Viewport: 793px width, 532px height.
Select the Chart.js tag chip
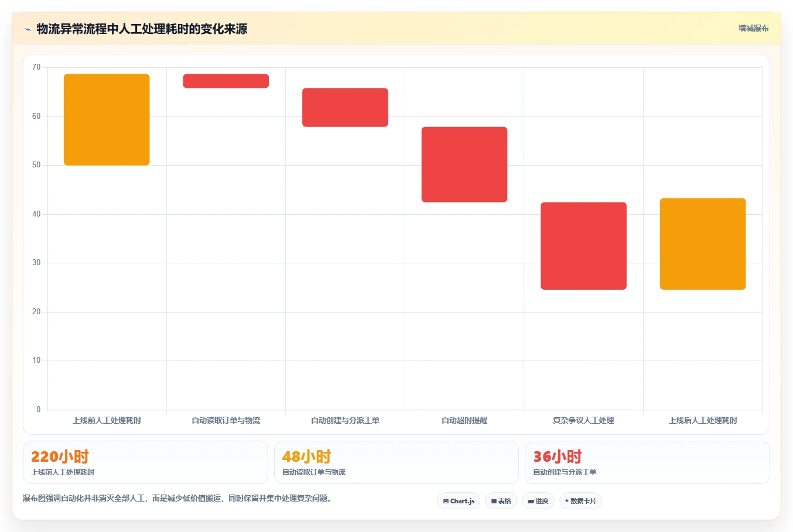coord(459,501)
